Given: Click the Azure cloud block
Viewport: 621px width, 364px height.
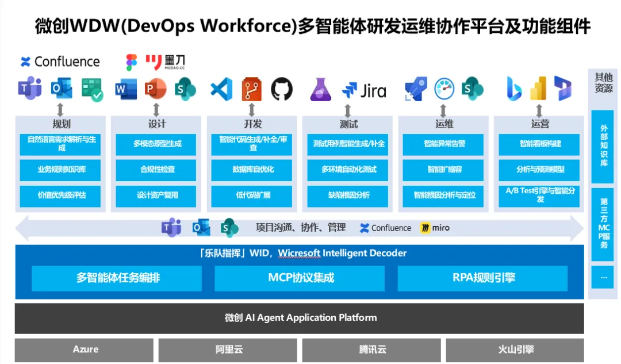Looking at the screenshot, I should point(85,350).
